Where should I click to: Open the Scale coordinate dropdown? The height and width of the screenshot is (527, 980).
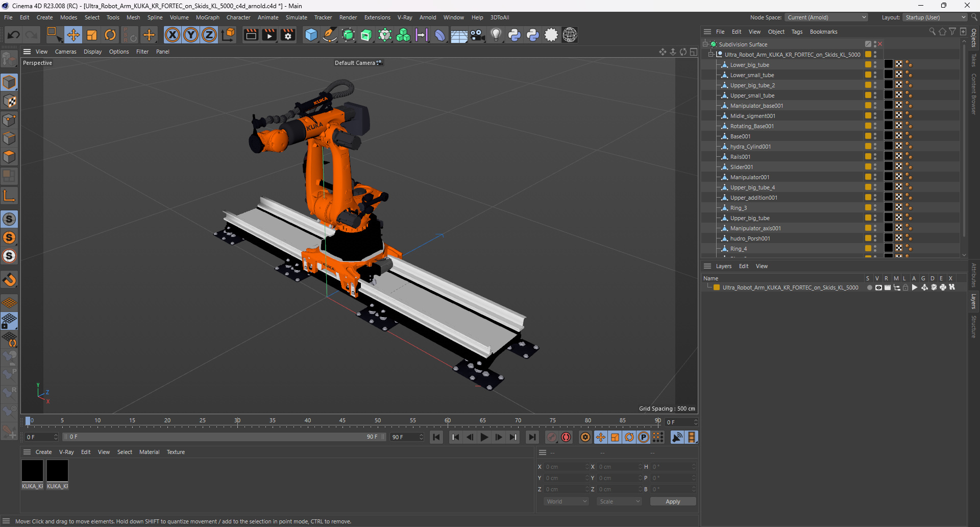619,501
